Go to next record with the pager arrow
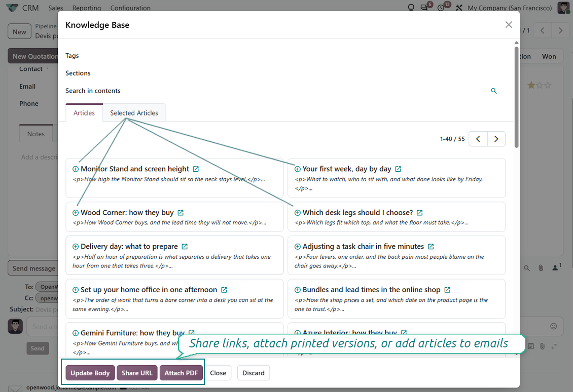 (560, 31)
